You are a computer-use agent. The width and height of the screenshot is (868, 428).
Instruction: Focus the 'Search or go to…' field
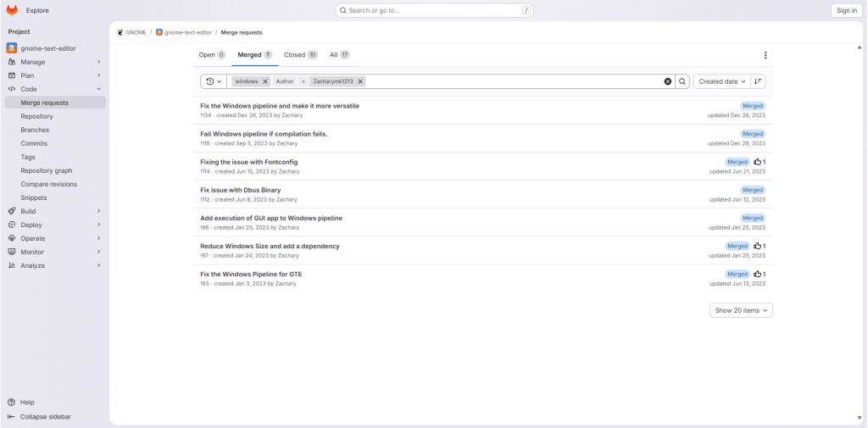[x=435, y=10]
